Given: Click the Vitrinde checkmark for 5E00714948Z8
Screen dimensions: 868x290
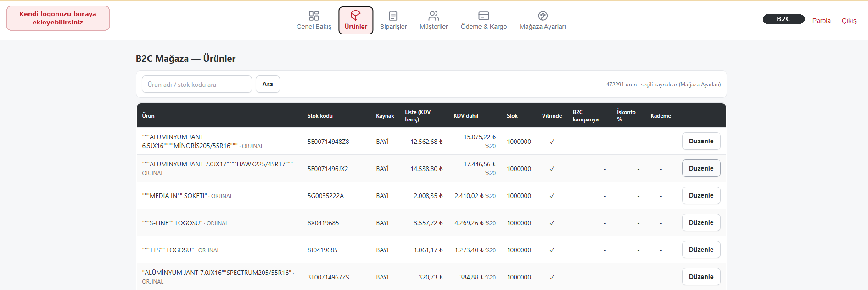Looking at the screenshot, I should point(552,142).
